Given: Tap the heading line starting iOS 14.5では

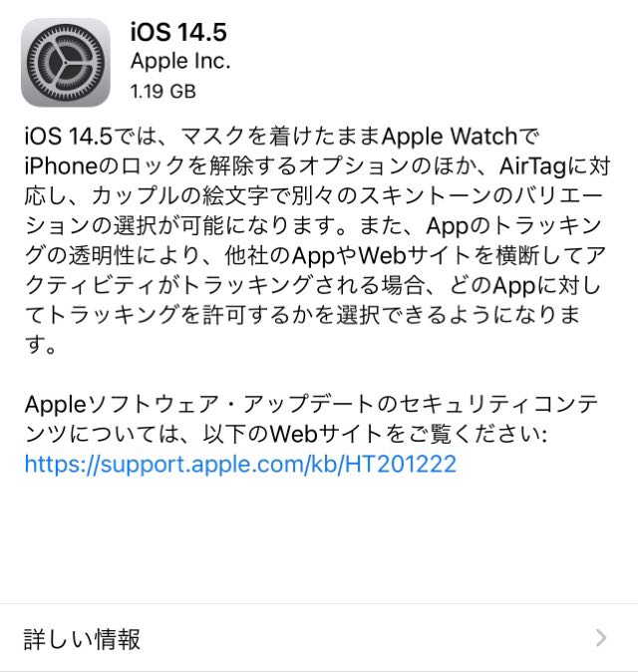Looking at the screenshot, I should pos(281,137).
